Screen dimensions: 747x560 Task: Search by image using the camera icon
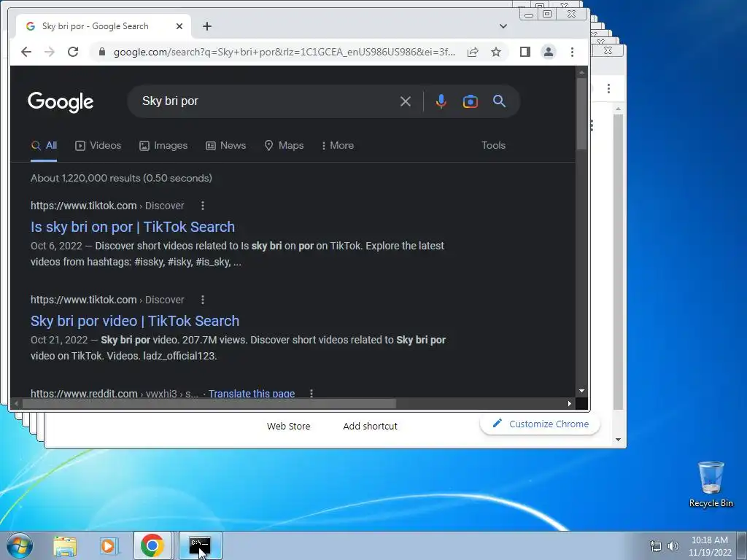point(471,101)
